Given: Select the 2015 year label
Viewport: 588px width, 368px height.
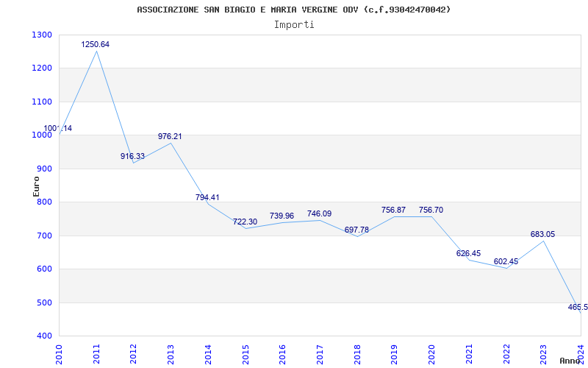Looking at the screenshot, I should tap(245, 355).
